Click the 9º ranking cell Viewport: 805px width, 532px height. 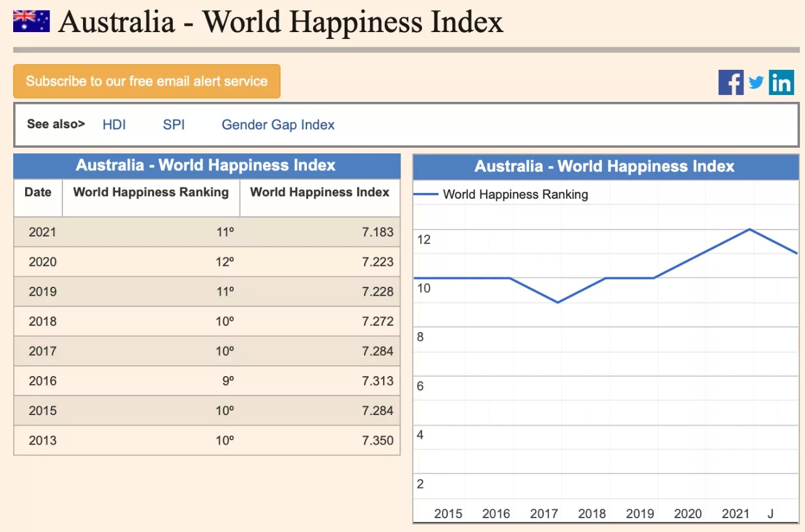point(151,380)
